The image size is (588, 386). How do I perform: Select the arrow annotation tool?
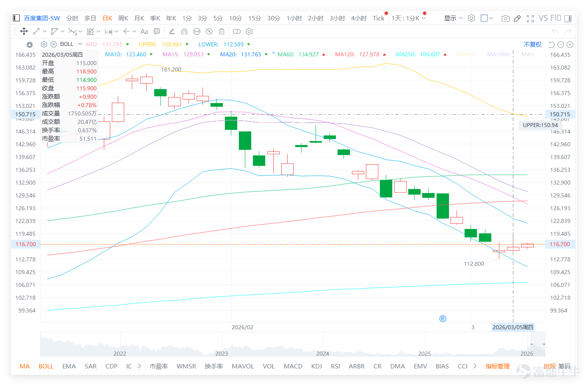pos(126,32)
